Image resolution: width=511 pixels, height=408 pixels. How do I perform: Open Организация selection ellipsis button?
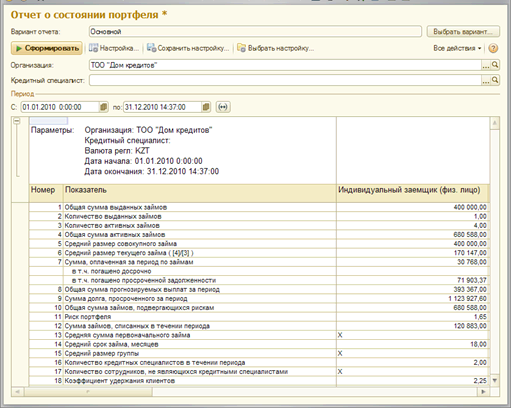pos(486,65)
